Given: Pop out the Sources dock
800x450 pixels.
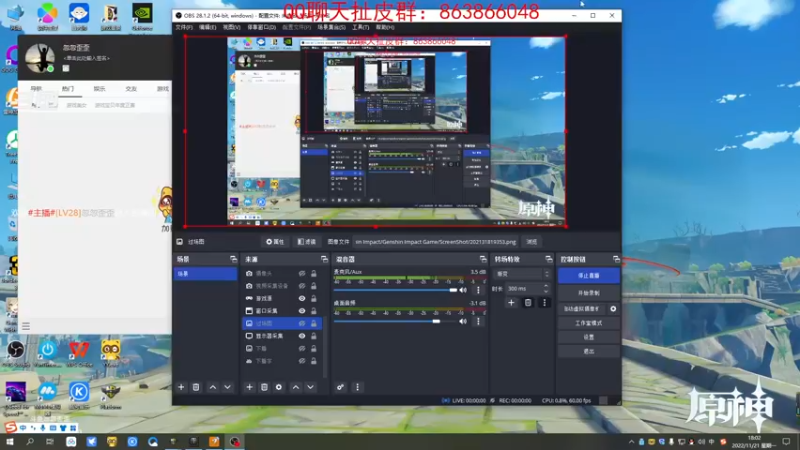Looking at the screenshot, I should click(x=324, y=259).
